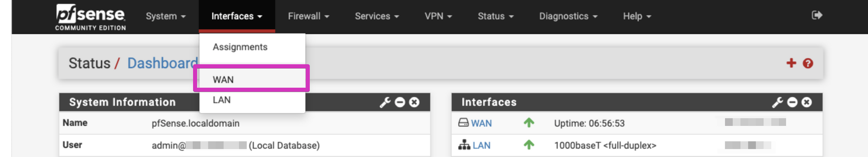This screenshot has width=868, height=157.
Task: Click the pfSense Community Edition logo
Action: click(x=90, y=17)
